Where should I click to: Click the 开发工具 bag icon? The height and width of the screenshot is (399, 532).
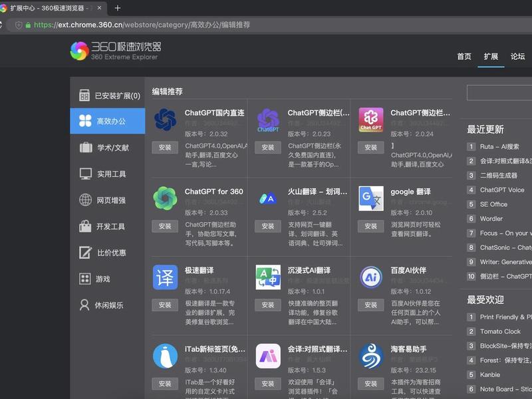85,226
